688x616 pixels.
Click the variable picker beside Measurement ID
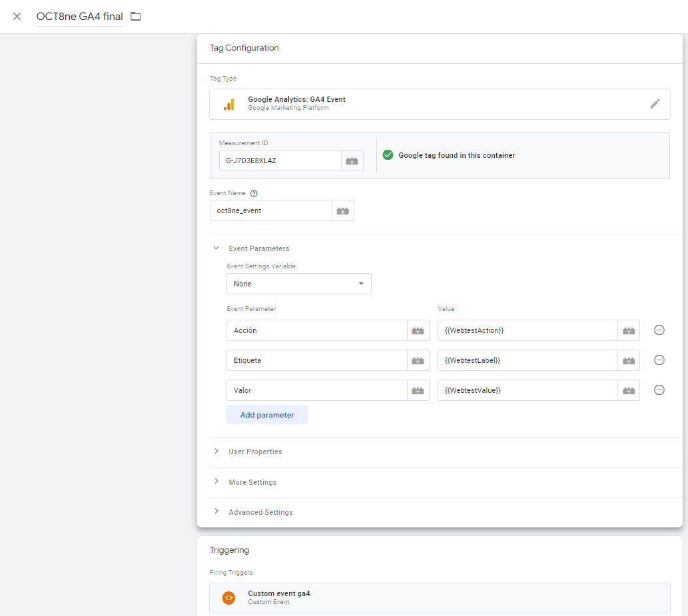(352, 161)
